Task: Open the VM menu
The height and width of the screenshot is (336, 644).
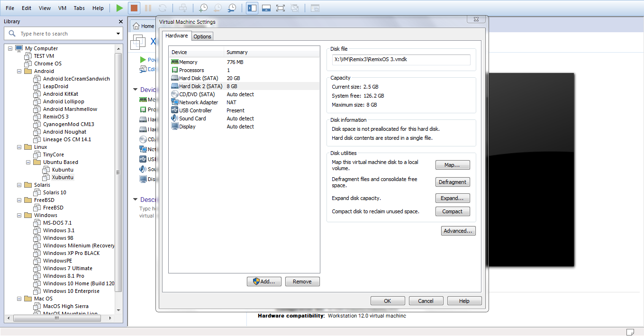Action: click(x=62, y=8)
